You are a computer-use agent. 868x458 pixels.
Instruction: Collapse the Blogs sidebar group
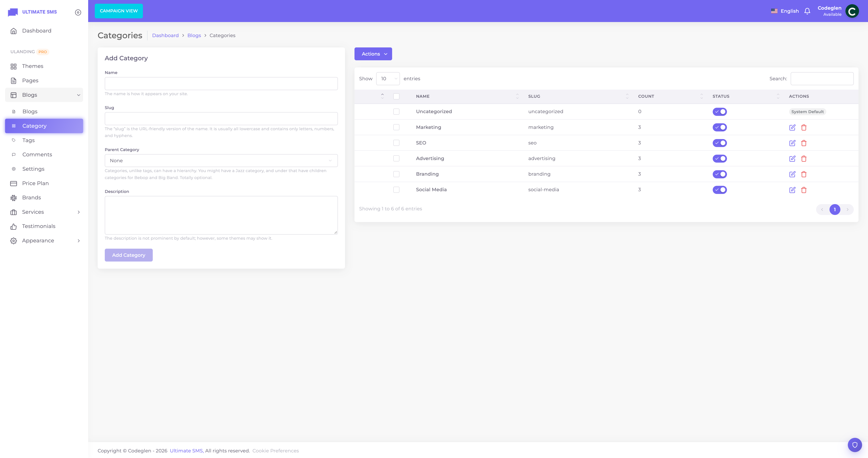[x=44, y=95]
